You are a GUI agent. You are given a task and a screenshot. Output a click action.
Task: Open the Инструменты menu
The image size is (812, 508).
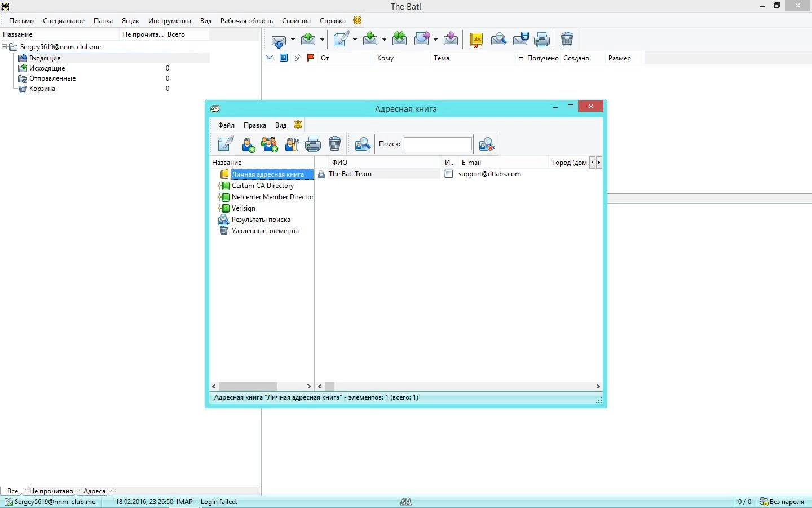click(170, 21)
